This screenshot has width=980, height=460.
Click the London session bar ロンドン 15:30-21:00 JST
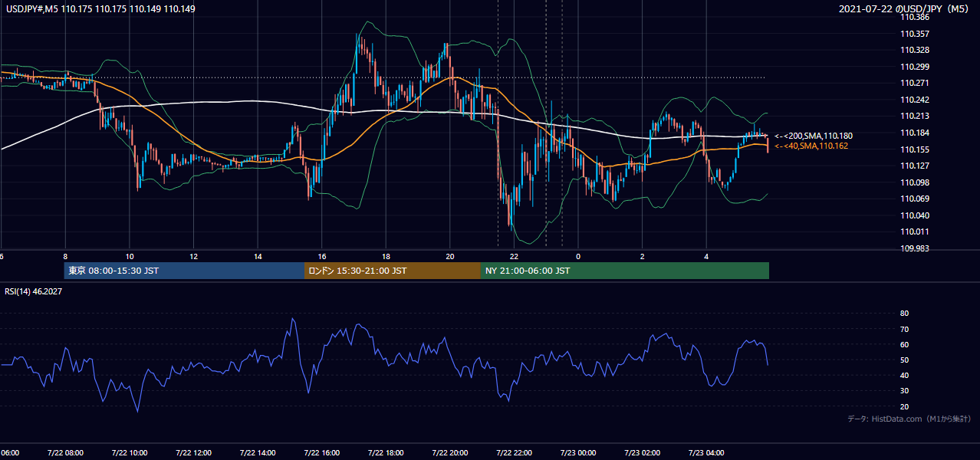pyautogui.click(x=393, y=271)
